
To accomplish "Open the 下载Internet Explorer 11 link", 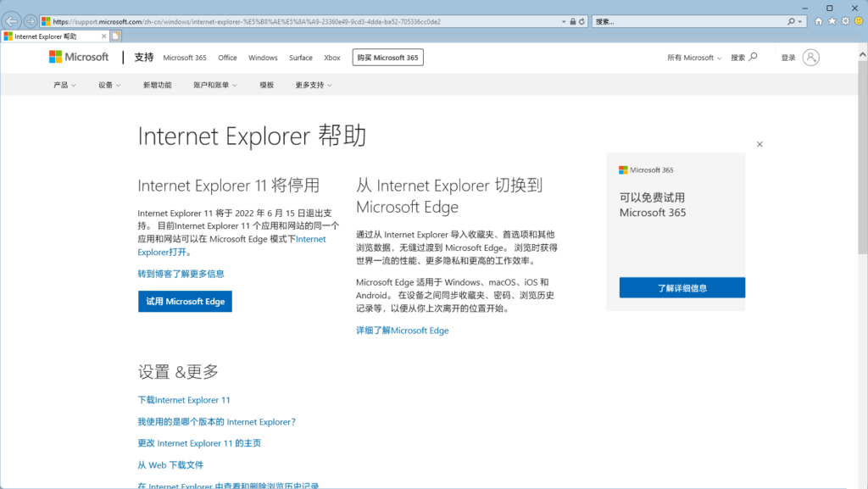I will click(184, 399).
